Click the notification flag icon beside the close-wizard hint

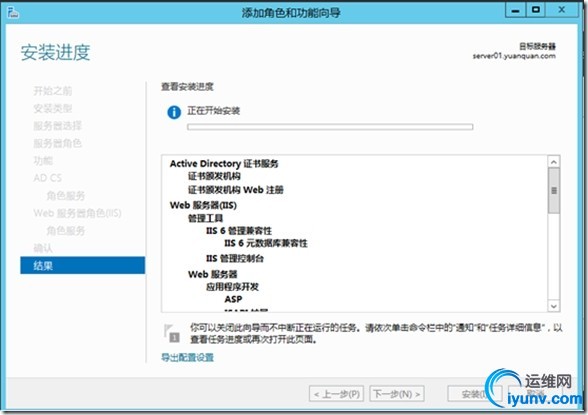[172, 333]
